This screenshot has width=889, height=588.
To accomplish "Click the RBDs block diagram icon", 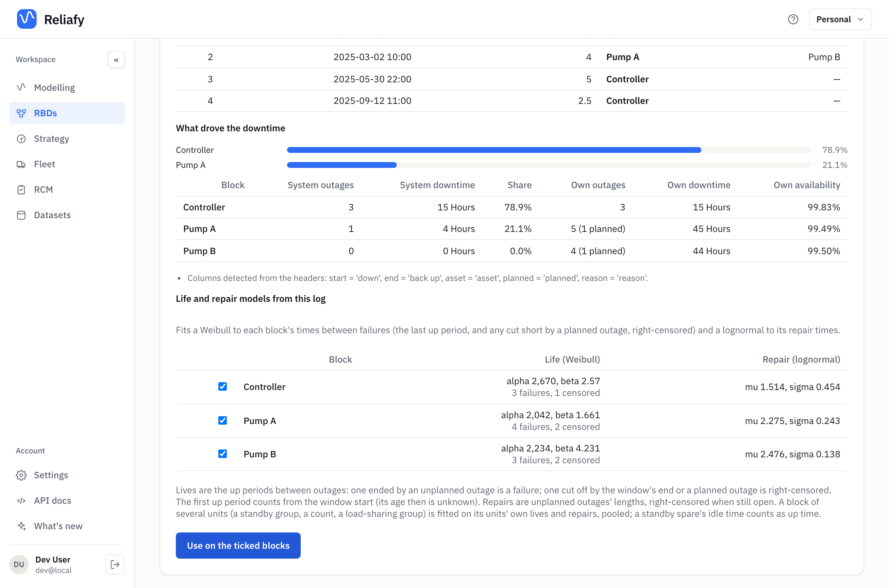I will tap(21, 113).
